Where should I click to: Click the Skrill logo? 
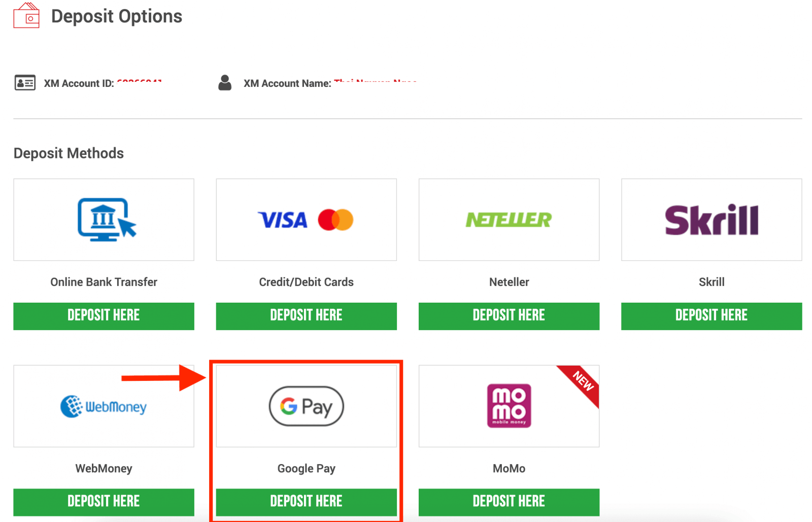click(x=711, y=219)
